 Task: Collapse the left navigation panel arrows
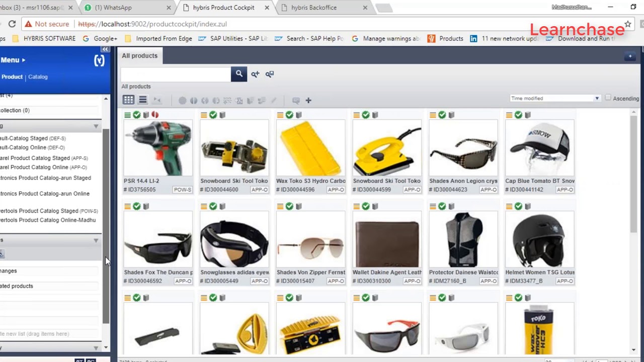[105, 49]
